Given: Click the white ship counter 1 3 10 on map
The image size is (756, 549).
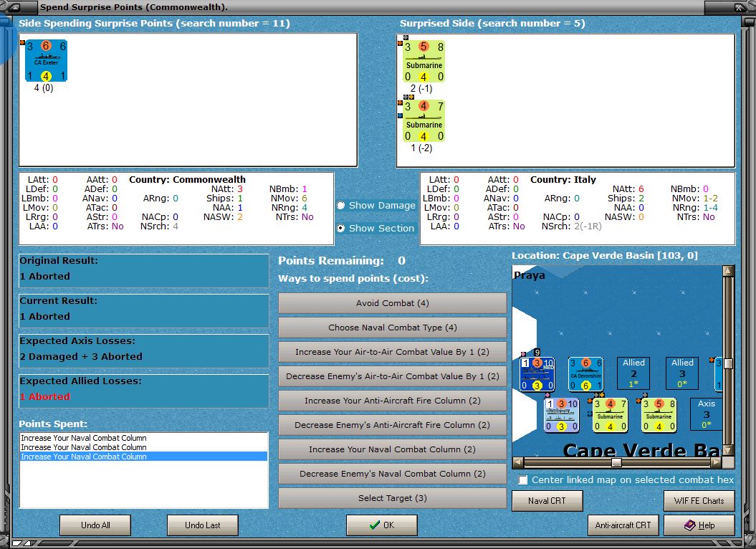Looking at the screenshot, I should pyautogui.click(x=561, y=415).
